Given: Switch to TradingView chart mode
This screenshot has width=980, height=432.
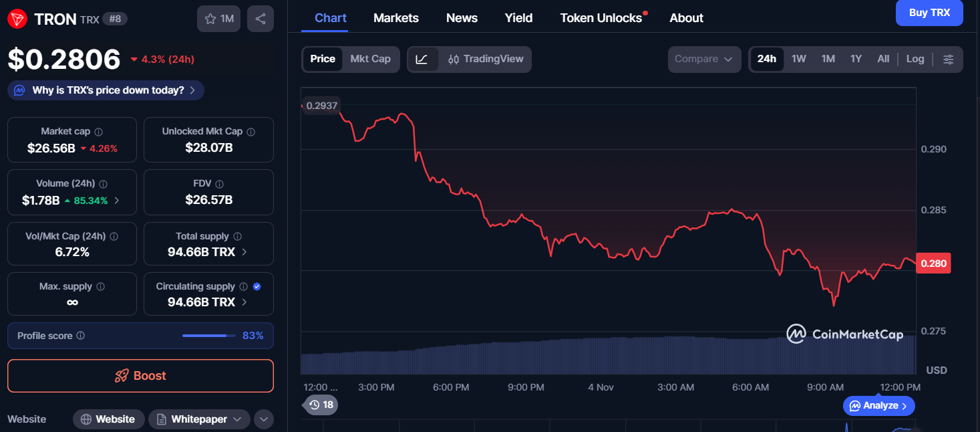Looking at the screenshot, I should 486,59.
